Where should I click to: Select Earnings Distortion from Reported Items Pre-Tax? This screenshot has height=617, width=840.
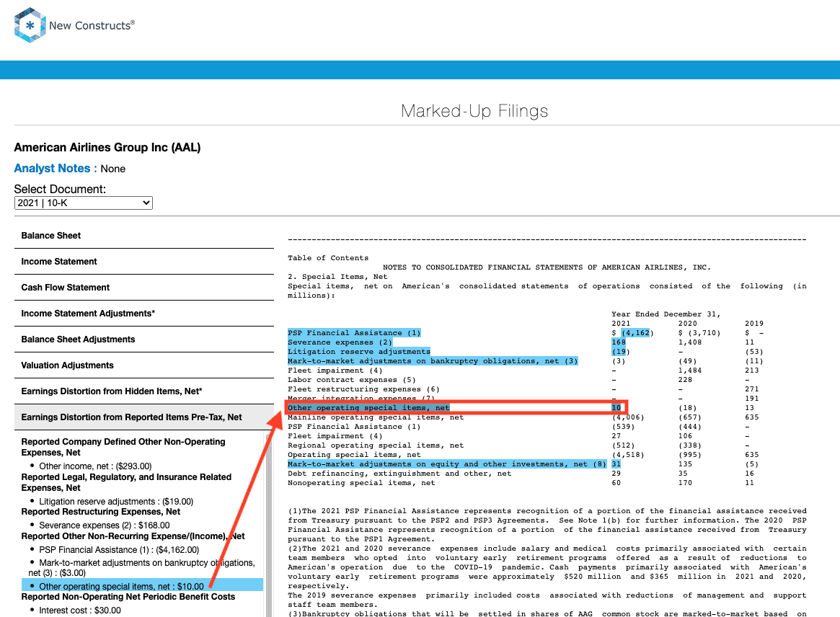pos(144,417)
